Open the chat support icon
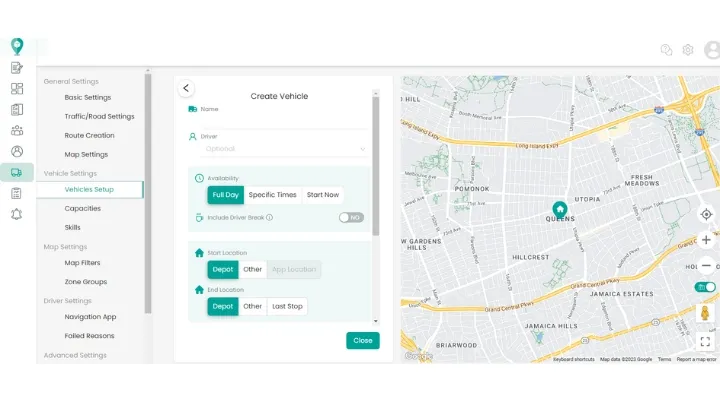The width and height of the screenshot is (720, 405). point(667,50)
